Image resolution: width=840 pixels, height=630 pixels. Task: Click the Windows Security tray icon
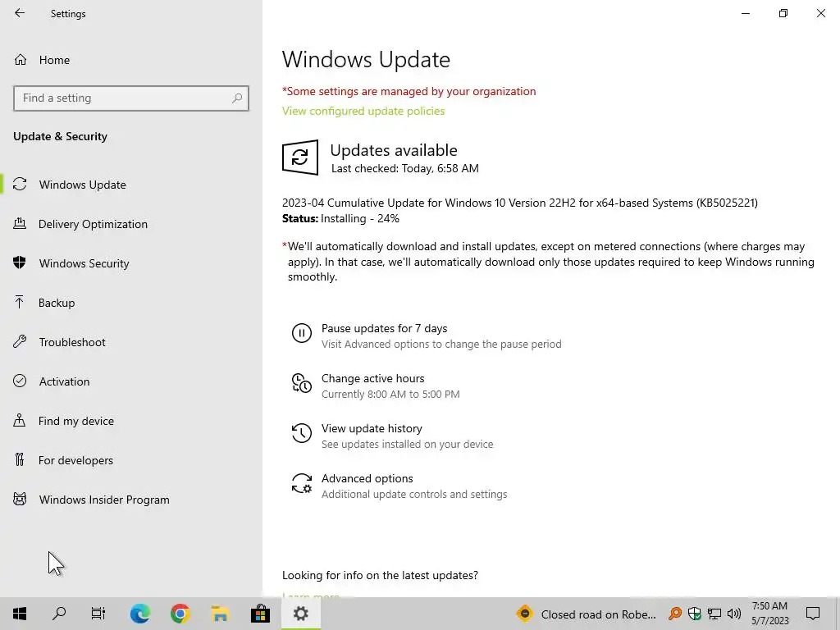(695, 614)
